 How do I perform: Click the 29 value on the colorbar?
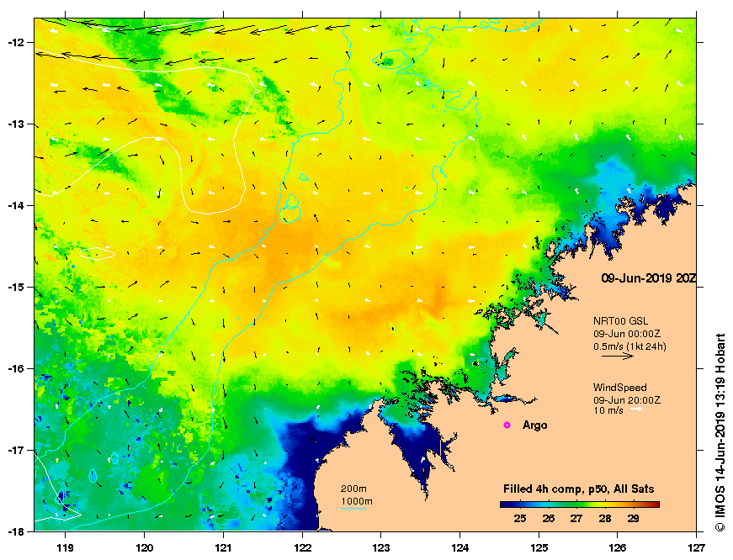pyautogui.click(x=633, y=519)
